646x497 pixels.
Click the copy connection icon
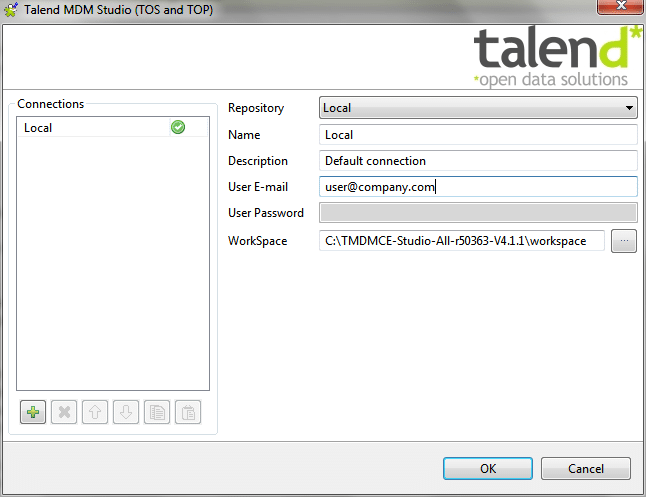tap(156, 412)
